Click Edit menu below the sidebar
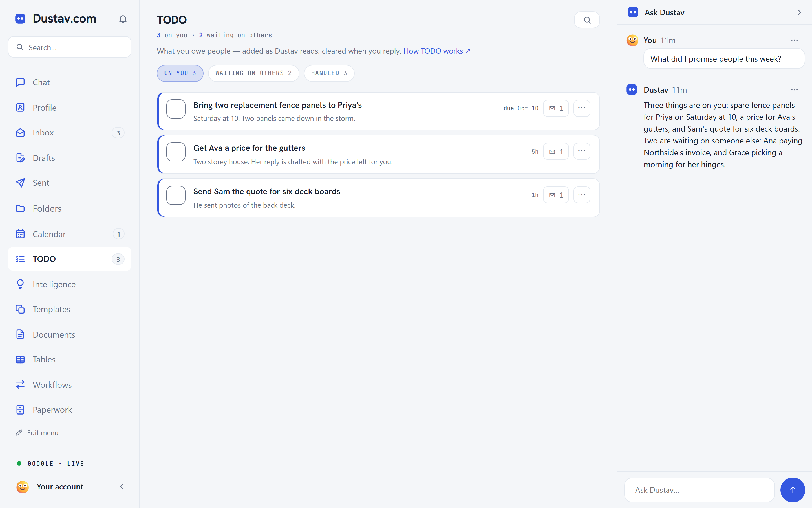This screenshot has height=508, width=812. 37,433
